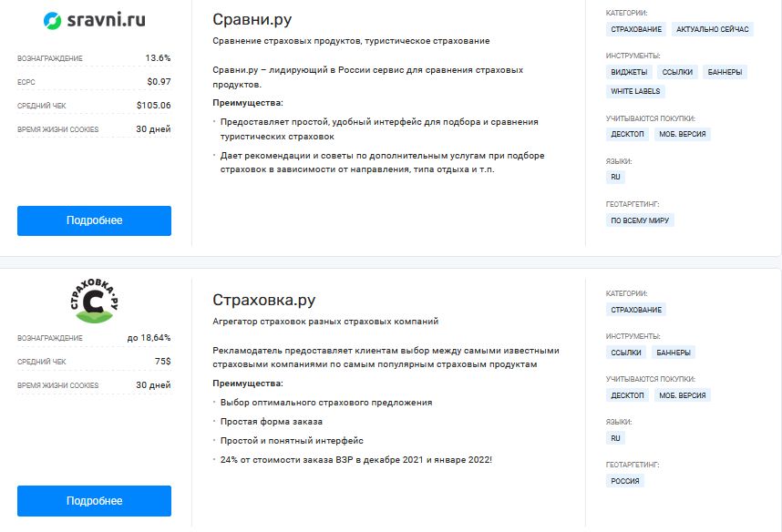
Task: Select Баннеры tag in Сравни.ру card
Action: click(x=725, y=72)
